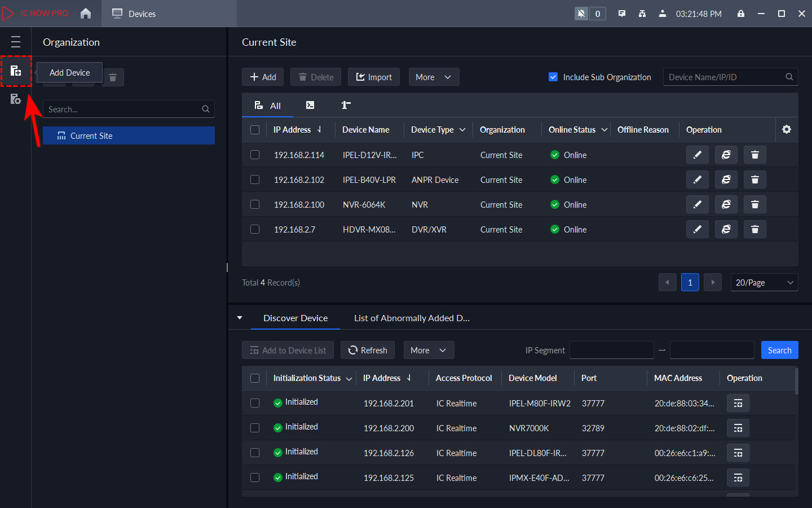Open column settings gear icon
The image size is (812, 508).
[x=786, y=130]
